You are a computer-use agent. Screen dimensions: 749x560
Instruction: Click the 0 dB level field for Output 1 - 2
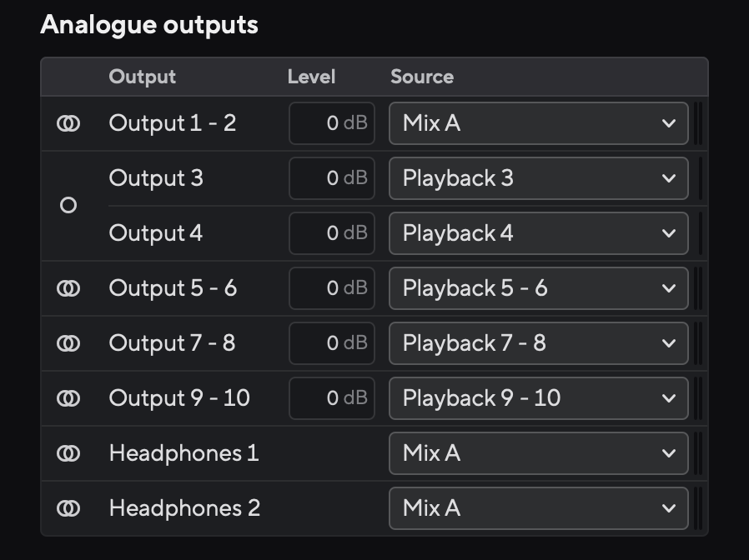(x=331, y=122)
